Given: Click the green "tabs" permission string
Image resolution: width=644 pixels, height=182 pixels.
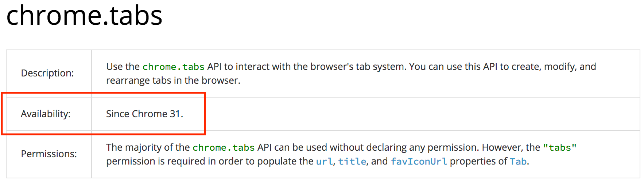Looking at the screenshot, I should click(x=560, y=148).
